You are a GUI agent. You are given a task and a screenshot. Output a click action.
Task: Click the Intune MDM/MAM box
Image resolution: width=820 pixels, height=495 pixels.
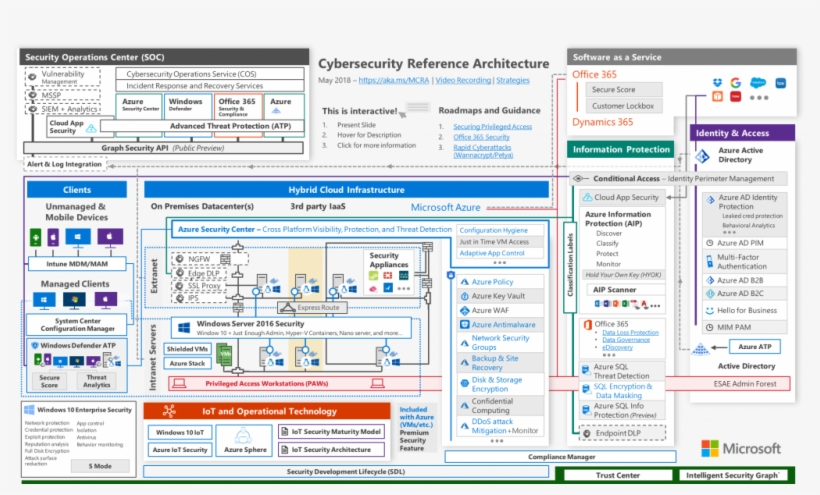click(x=77, y=264)
